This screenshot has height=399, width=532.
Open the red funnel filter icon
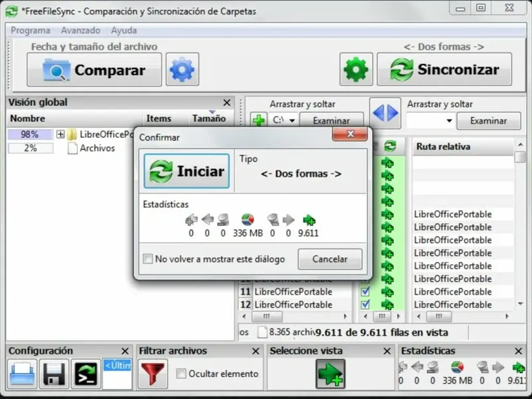(153, 374)
